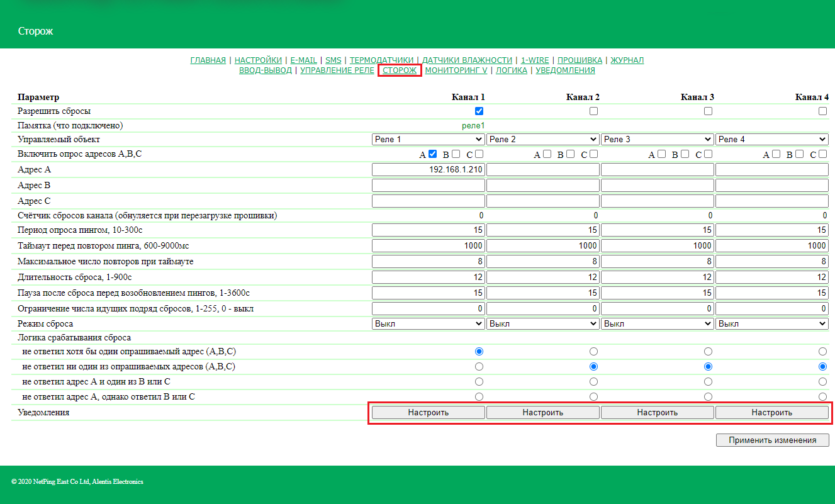Open the ТЕРМОДАТЧИКИ navigation link
Image resolution: width=835 pixels, height=504 pixels.
[381, 60]
